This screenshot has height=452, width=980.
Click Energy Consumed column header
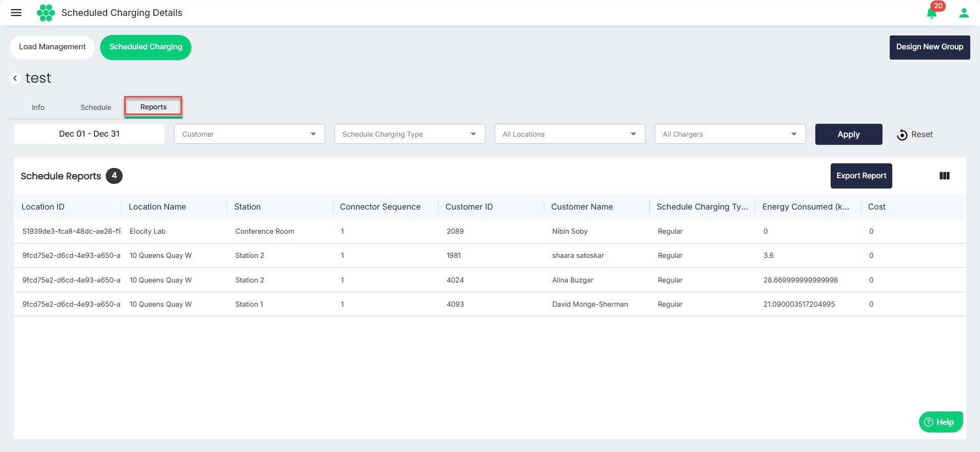pyautogui.click(x=806, y=206)
